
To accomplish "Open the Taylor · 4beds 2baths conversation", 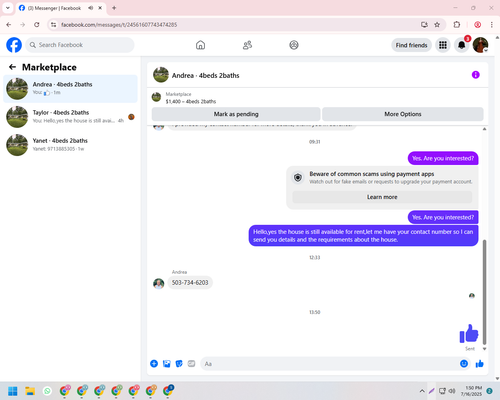I will (x=70, y=117).
